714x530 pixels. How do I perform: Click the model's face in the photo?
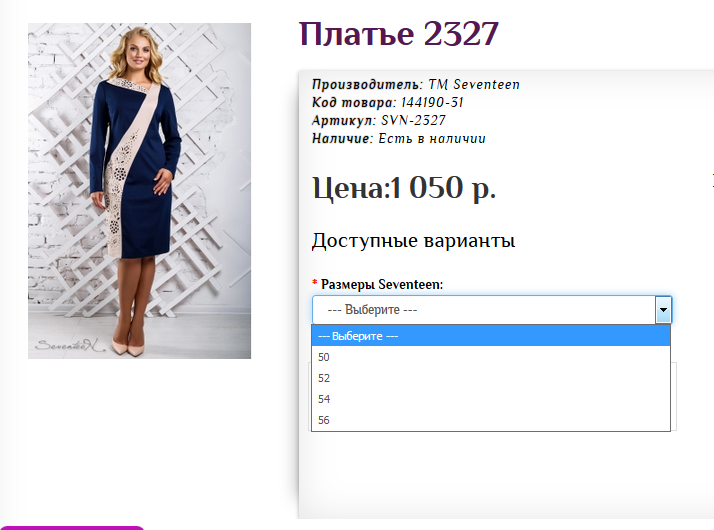pos(138,56)
